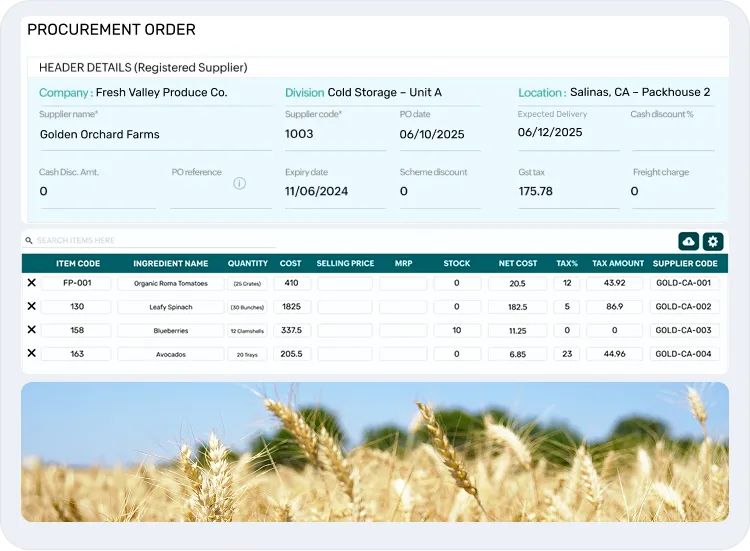Click the Supplier name field
The height and width of the screenshot is (551, 750).
tap(155, 134)
